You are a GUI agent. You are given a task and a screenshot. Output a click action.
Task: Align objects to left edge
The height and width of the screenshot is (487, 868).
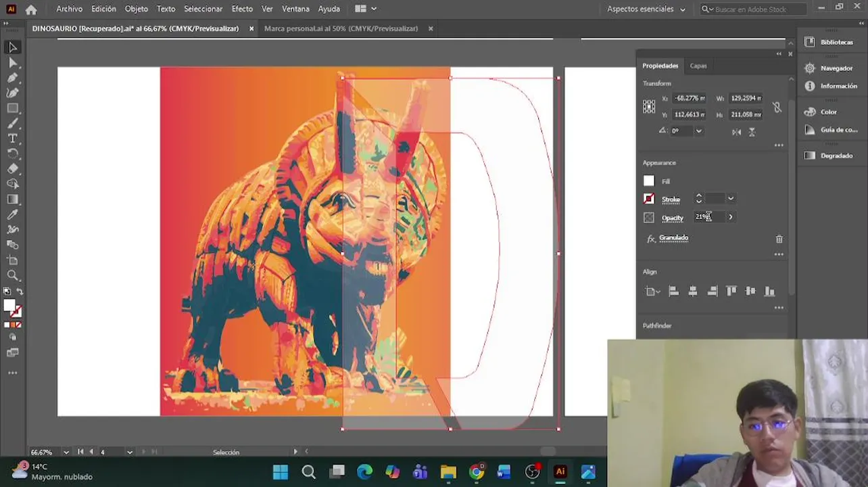(x=673, y=292)
